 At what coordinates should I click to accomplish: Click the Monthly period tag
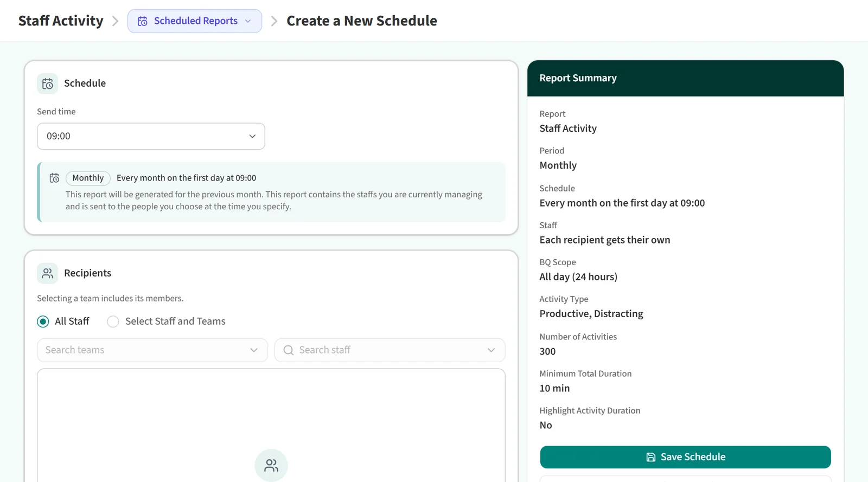(x=88, y=178)
